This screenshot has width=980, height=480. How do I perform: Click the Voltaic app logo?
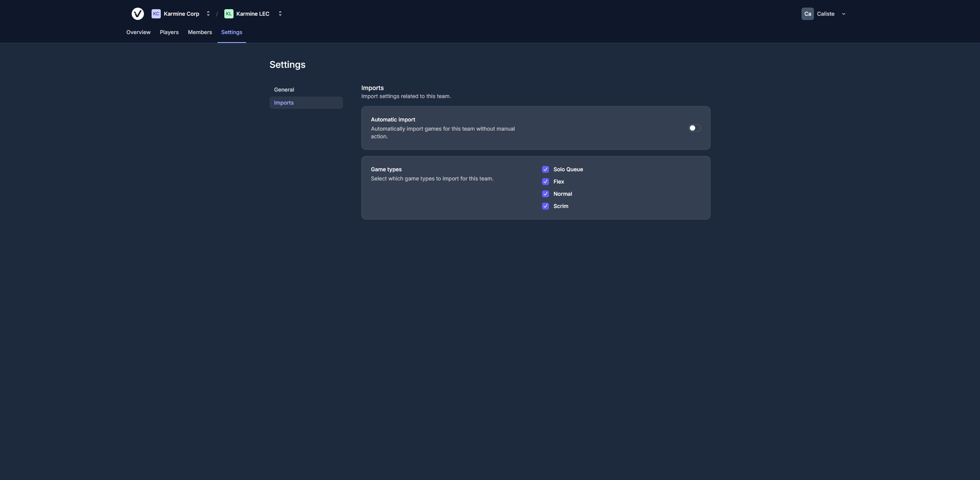point(137,13)
